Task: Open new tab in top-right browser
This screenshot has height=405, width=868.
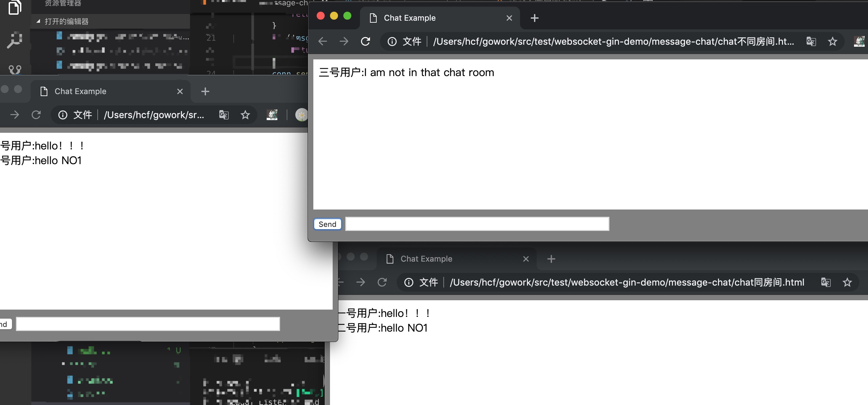Action: (x=534, y=18)
